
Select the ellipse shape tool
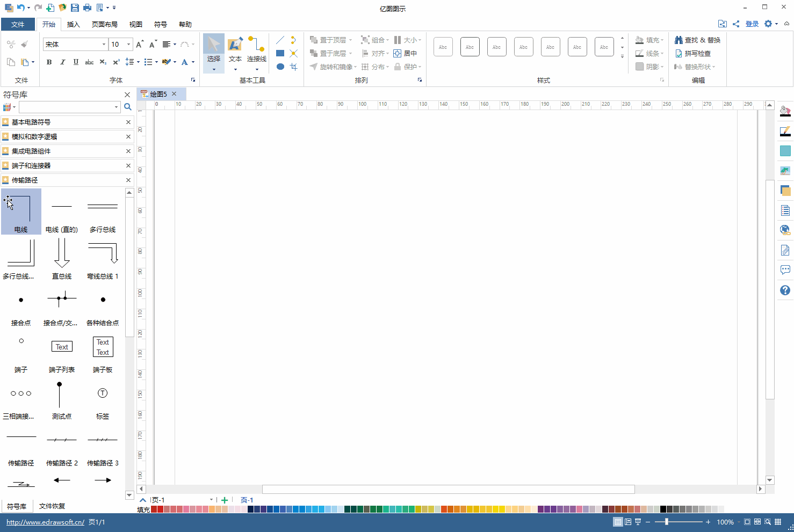coord(280,67)
